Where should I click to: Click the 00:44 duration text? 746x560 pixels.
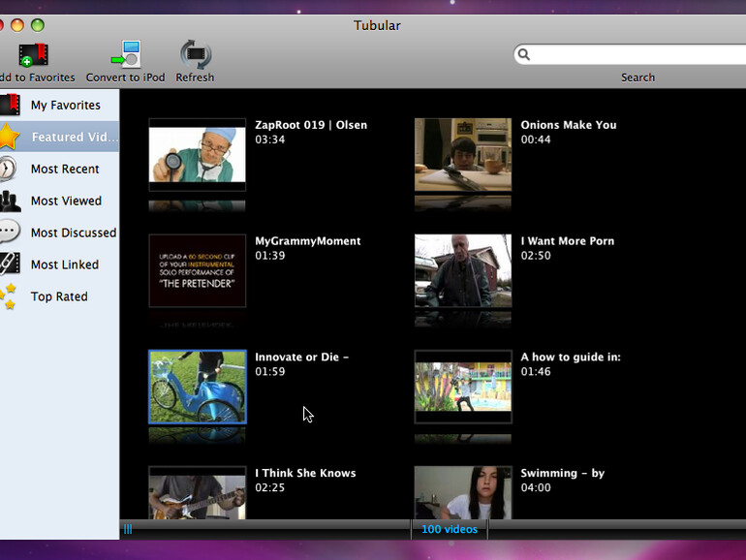point(536,140)
